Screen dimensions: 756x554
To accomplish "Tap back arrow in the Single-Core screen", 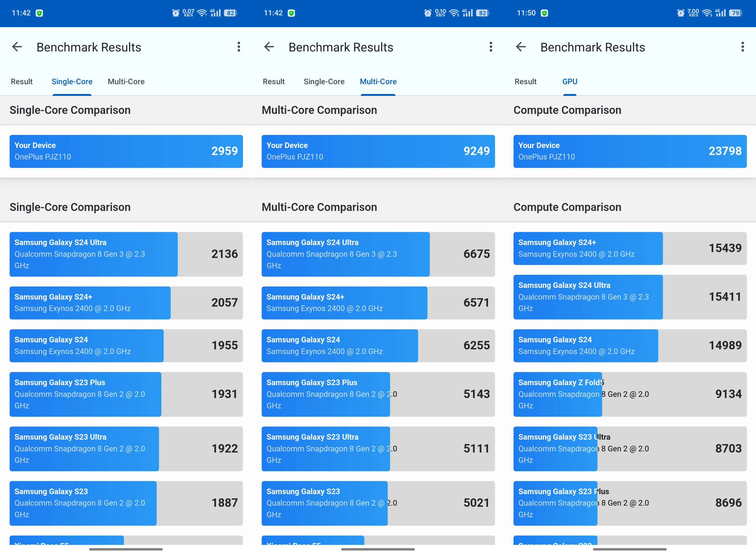I will [17, 47].
